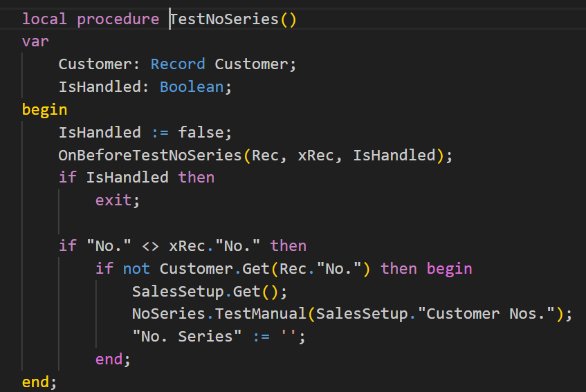Click the 'var' keyword
Image resolution: width=586 pixels, height=392 pixels.
pyautogui.click(x=35, y=41)
